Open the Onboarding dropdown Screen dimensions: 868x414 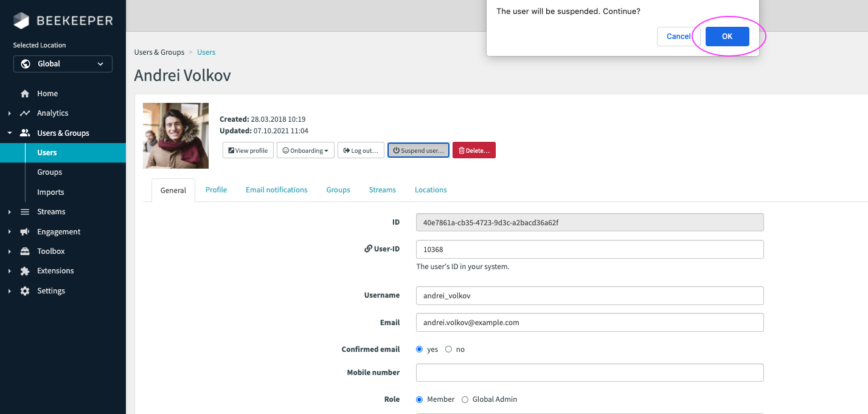(305, 150)
